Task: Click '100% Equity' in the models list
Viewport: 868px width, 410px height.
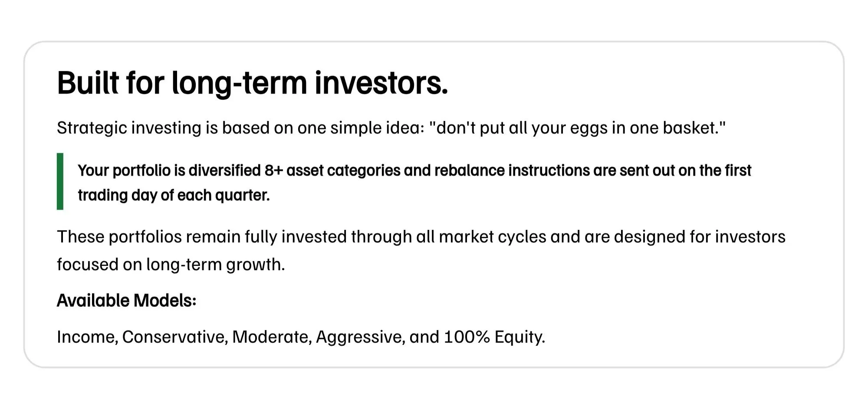Action: click(x=493, y=337)
